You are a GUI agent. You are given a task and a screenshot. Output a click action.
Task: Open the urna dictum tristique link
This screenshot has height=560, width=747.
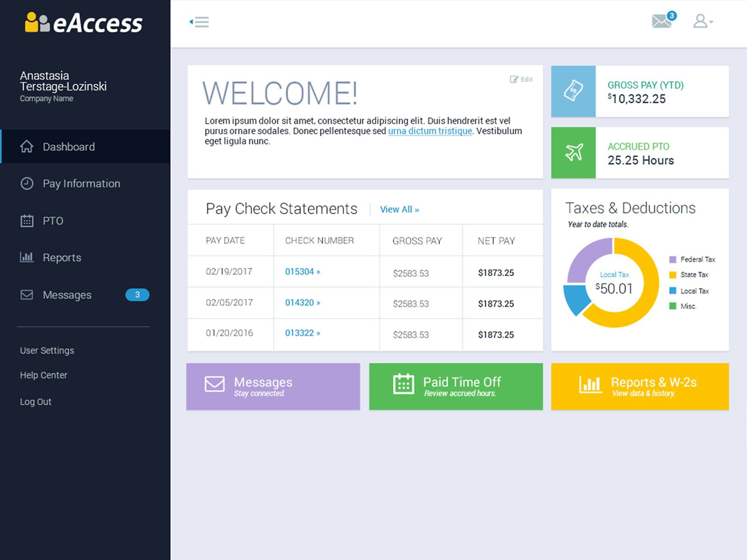(430, 131)
